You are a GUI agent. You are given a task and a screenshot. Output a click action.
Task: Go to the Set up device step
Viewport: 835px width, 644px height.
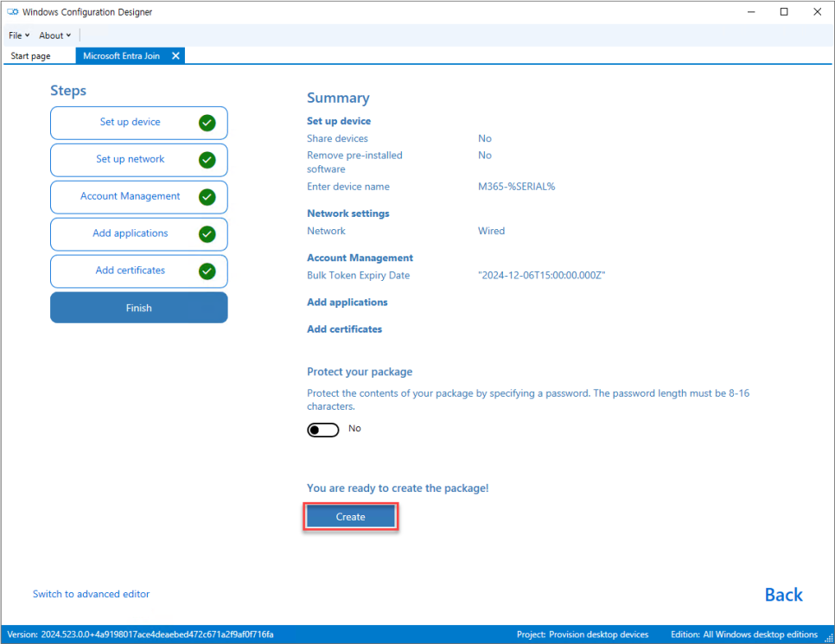click(x=139, y=123)
